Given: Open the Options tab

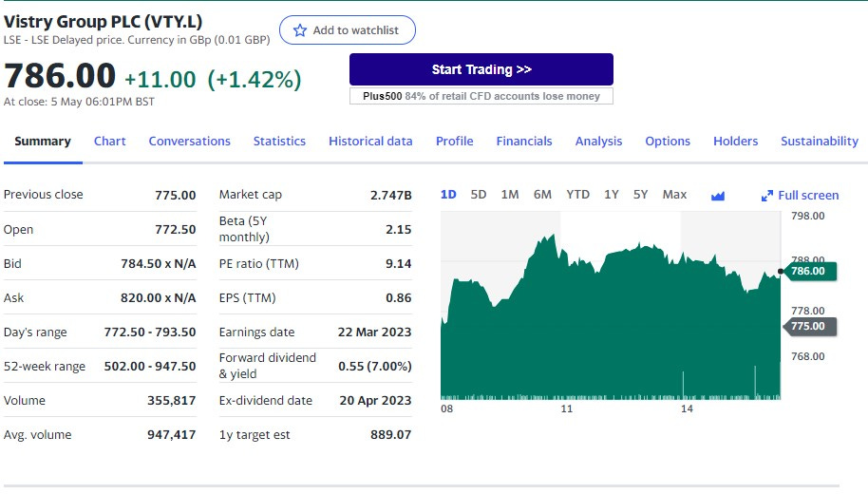Looking at the screenshot, I should coord(668,142).
